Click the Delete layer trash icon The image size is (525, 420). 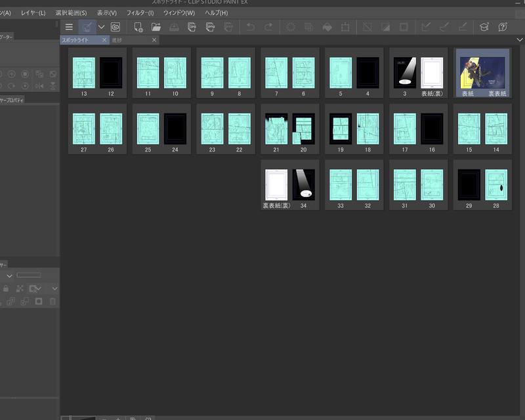tap(52, 301)
